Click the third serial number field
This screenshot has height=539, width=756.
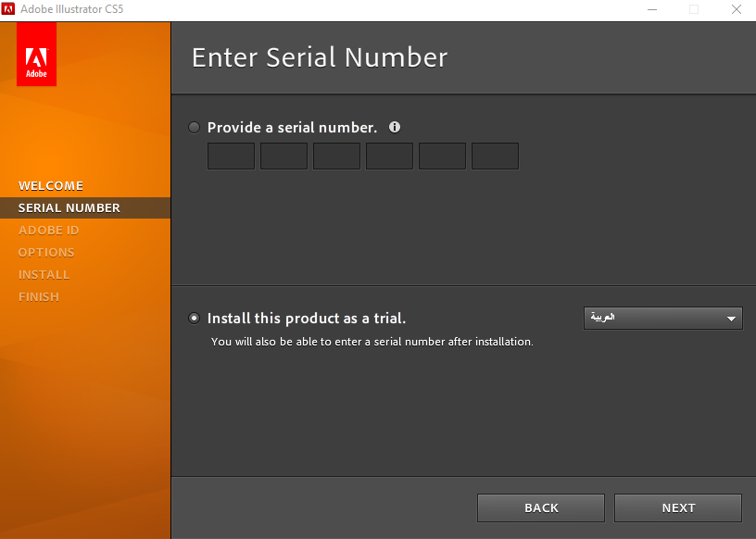[x=336, y=156]
